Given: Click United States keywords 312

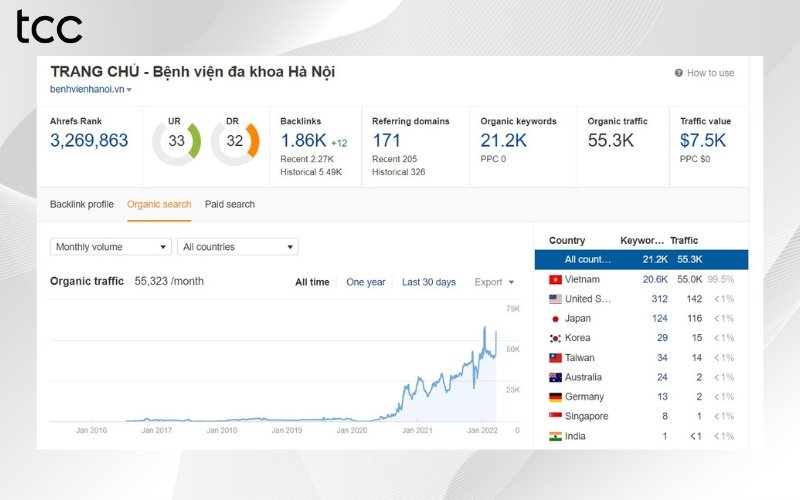Looking at the screenshot, I should tap(660, 299).
